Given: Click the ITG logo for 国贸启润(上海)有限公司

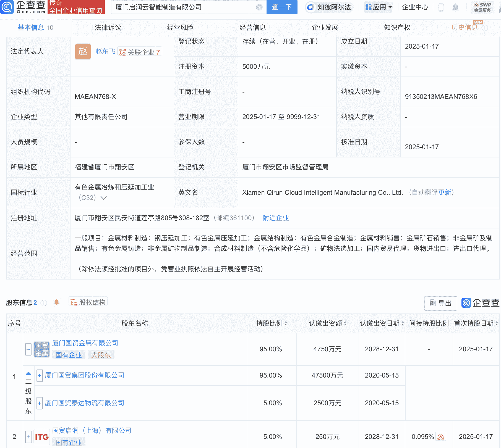Looking at the screenshot, I should click(41, 437).
